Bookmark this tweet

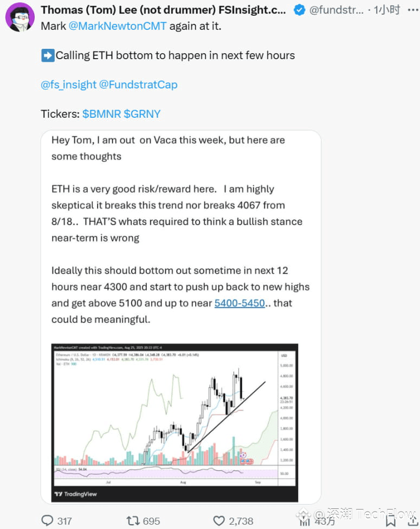[x=391, y=521]
